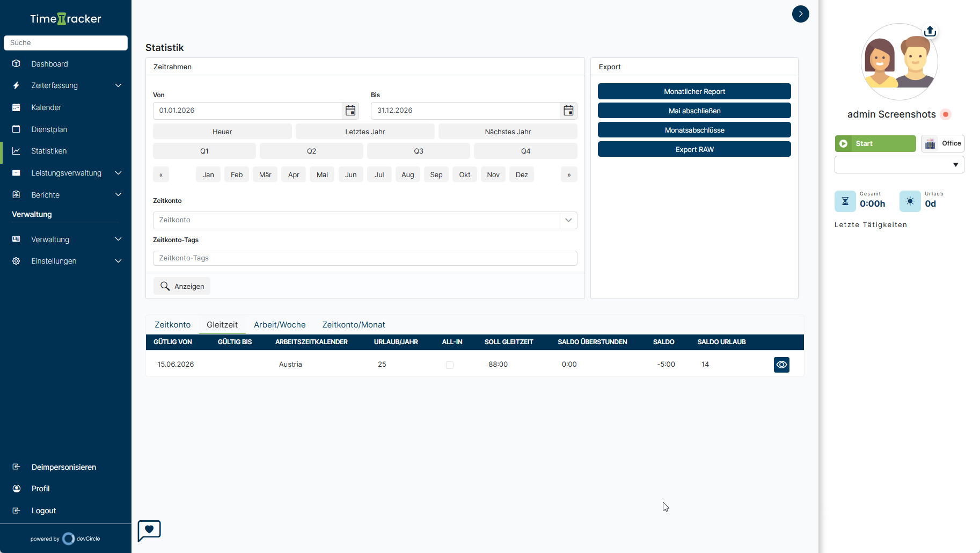Switch to the Arbeit/Woche tab
Screen dimensions: 980x553
click(x=280, y=325)
